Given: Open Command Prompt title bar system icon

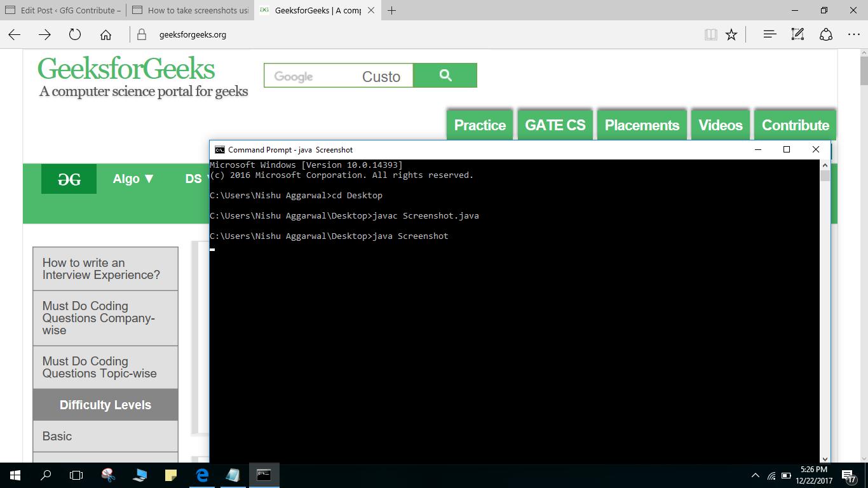Looking at the screenshot, I should pyautogui.click(x=219, y=149).
